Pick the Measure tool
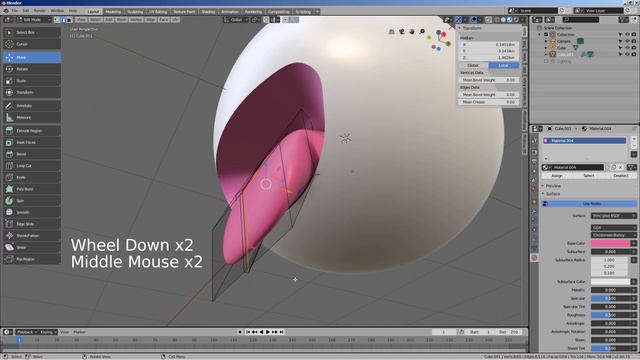This screenshot has height=360, width=640. coord(32,118)
